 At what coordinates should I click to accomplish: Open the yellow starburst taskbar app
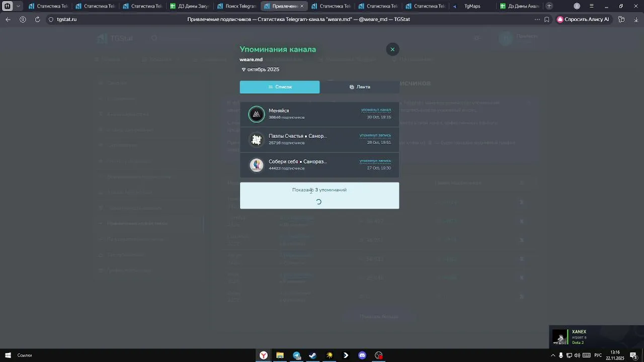(x=330, y=355)
